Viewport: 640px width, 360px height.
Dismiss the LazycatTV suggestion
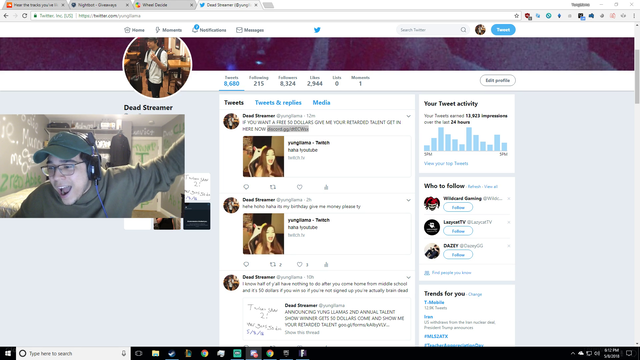coord(509,222)
